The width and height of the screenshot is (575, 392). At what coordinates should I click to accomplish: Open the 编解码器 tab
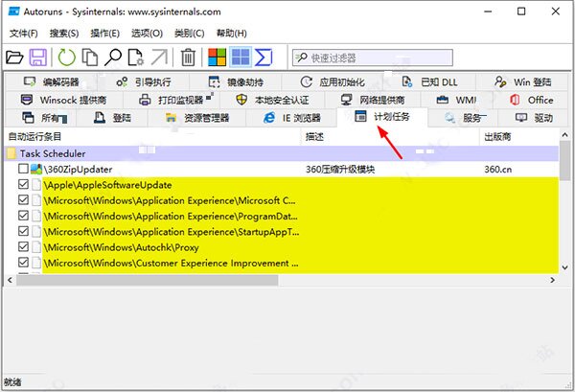[52, 81]
